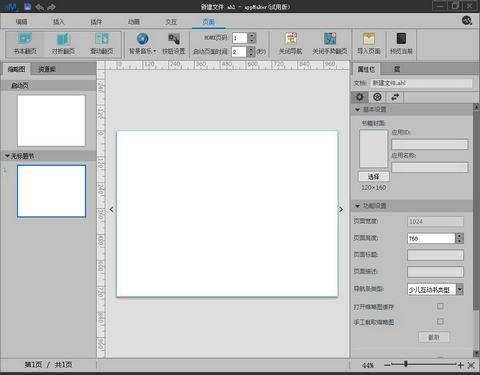The image size is (480, 375).
Task: Open the 动画 ribbon tab
Action: 134,22
